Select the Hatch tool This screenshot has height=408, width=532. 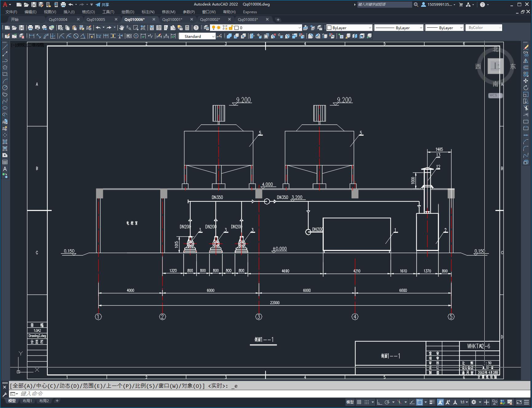(5, 142)
